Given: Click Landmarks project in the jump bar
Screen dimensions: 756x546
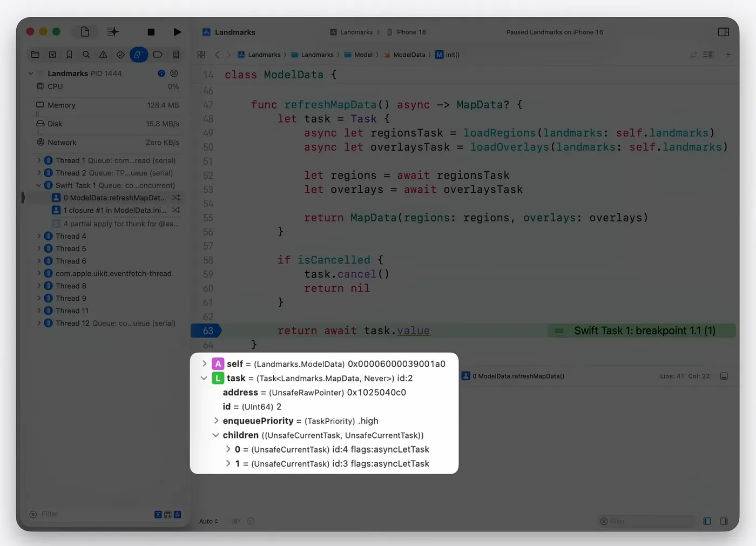Looking at the screenshot, I should pyautogui.click(x=259, y=55).
